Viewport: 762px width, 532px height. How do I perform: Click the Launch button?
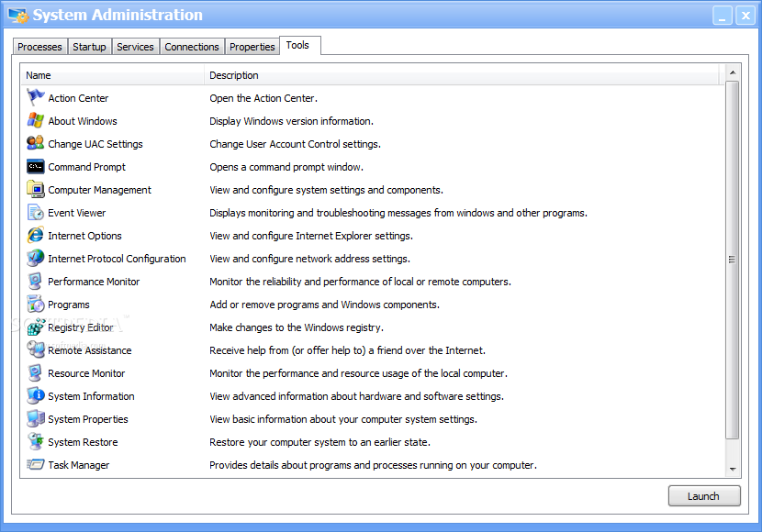point(704,496)
